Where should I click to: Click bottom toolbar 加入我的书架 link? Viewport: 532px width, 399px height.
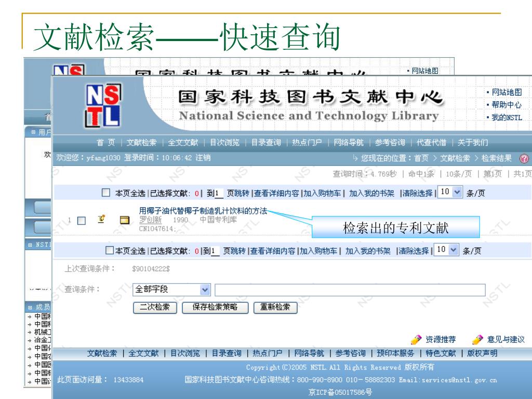368,251
